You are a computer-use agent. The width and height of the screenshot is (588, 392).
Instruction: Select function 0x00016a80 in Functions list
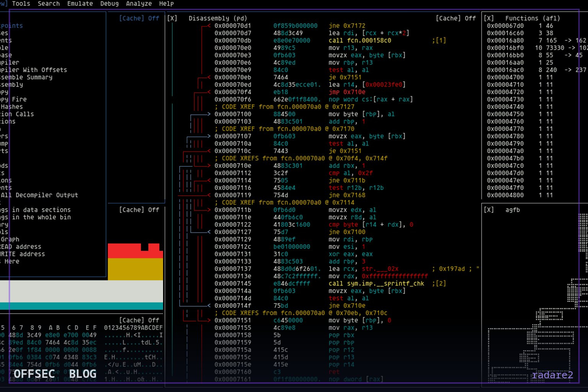(x=505, y=41)
